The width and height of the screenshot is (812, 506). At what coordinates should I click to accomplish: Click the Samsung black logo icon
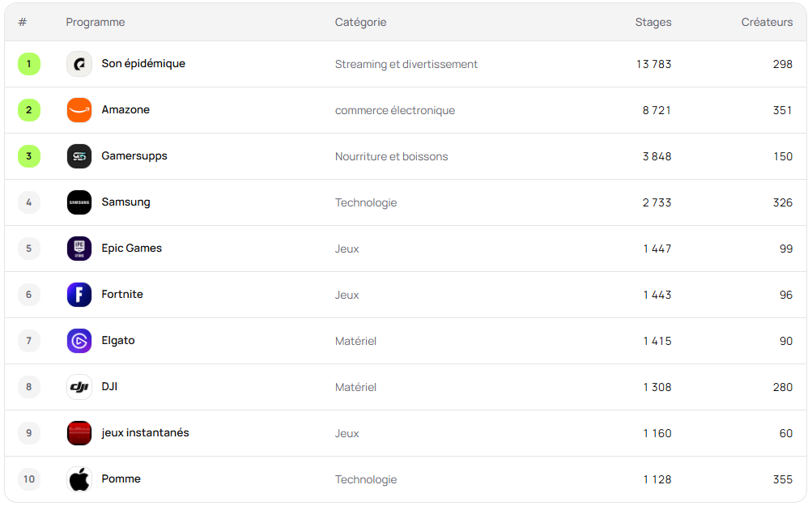click(79, 202)
